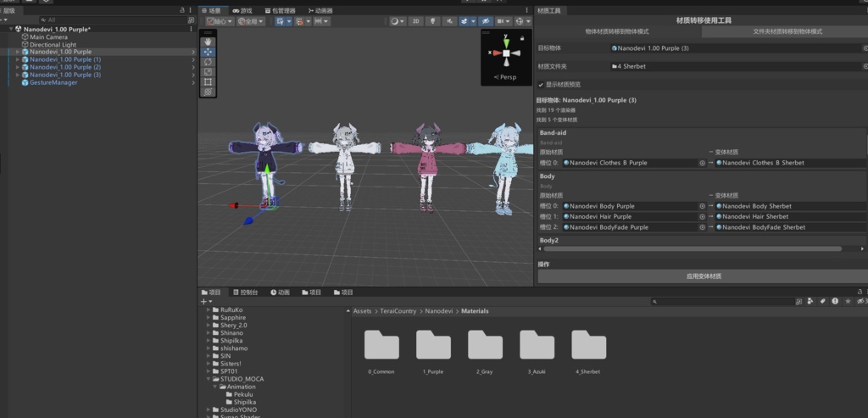Image resolution: width=868 pixels, height=418 pixels.
Task: Toggle Persp projection mode label
Action: [x=505, y=77]
